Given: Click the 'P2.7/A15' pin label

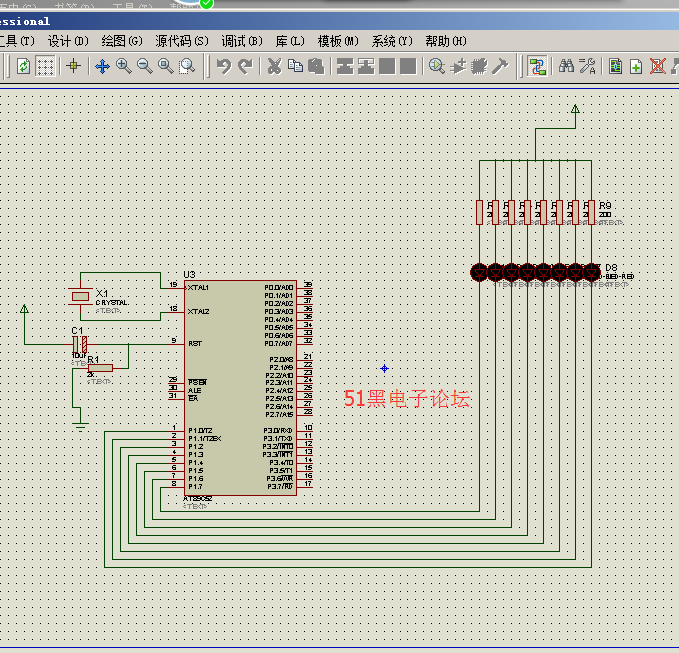Looking at the screenshot, I should [279, 415].
